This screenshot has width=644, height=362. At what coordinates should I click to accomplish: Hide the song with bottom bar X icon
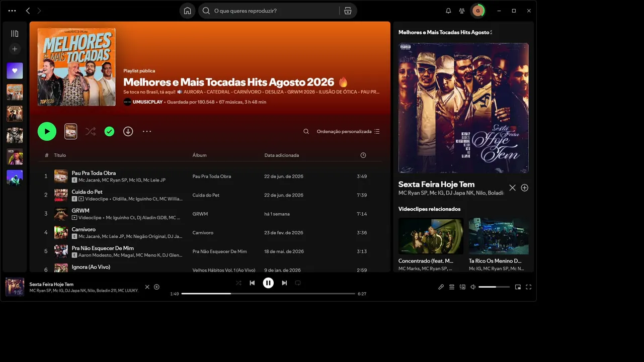(x=147, y=287)
